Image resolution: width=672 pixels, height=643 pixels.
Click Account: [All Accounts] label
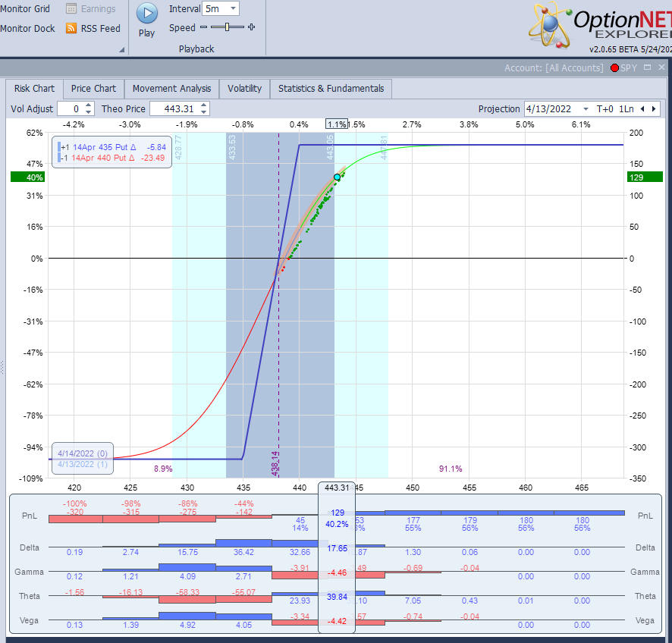tap(553, 67)
